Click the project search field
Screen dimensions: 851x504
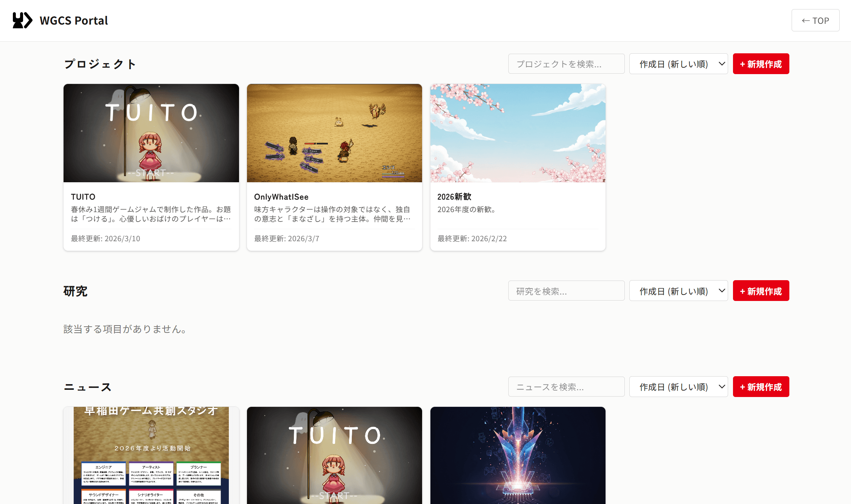(566, 64)
